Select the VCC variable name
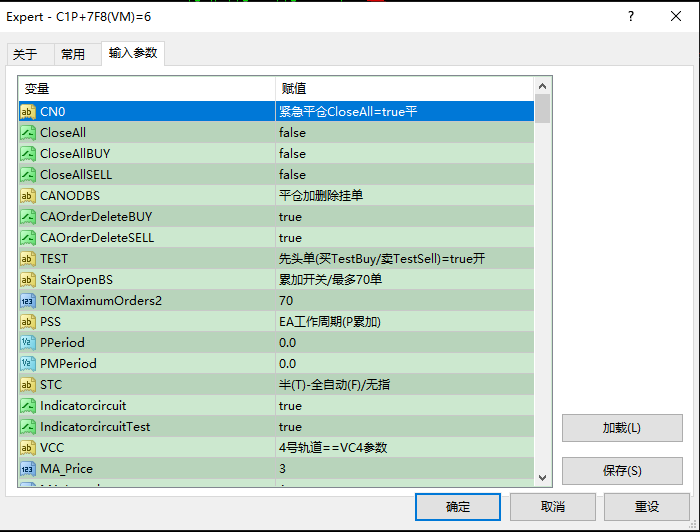 tap(52, 447)
